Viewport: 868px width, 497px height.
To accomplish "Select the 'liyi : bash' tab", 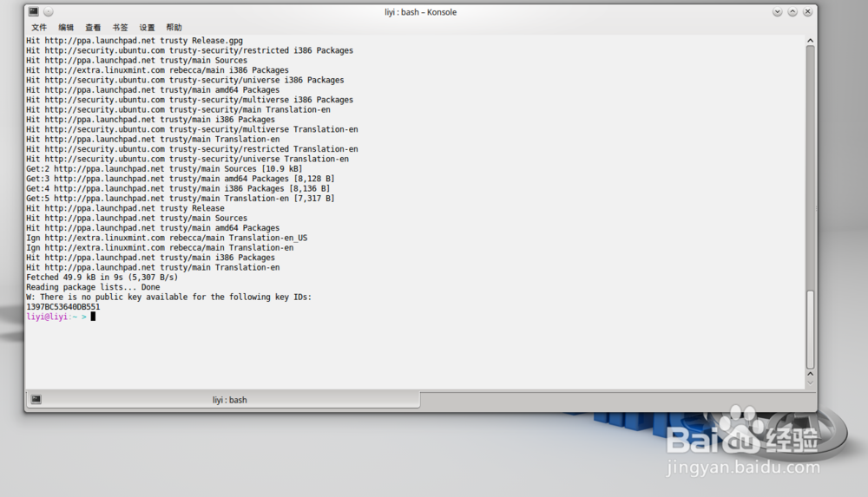I will [223, 400].
